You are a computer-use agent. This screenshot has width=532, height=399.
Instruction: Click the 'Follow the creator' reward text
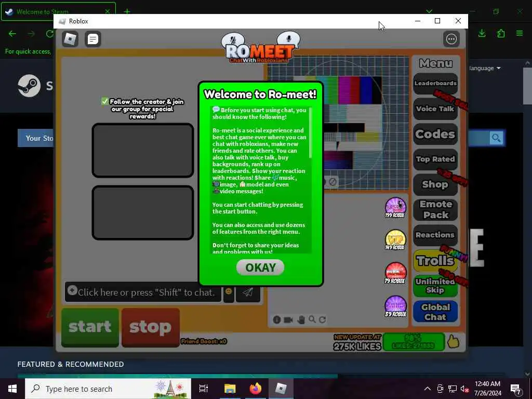142,109
